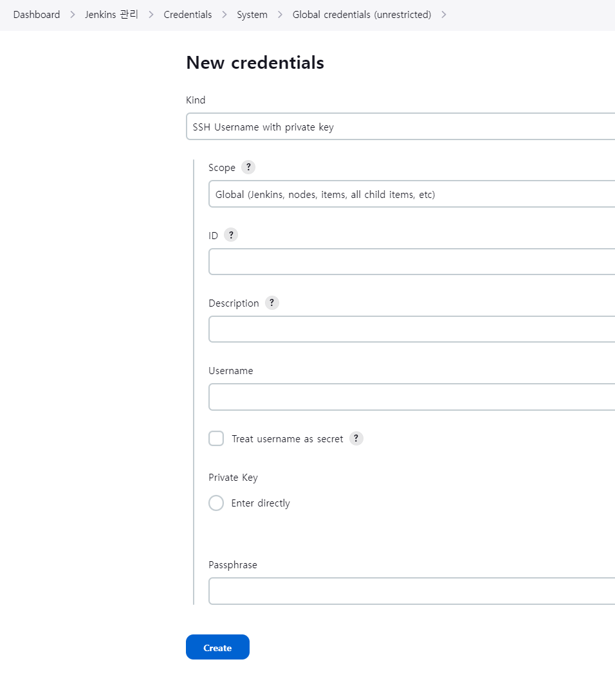Focus the ID text field

click(x=412, y=262)
